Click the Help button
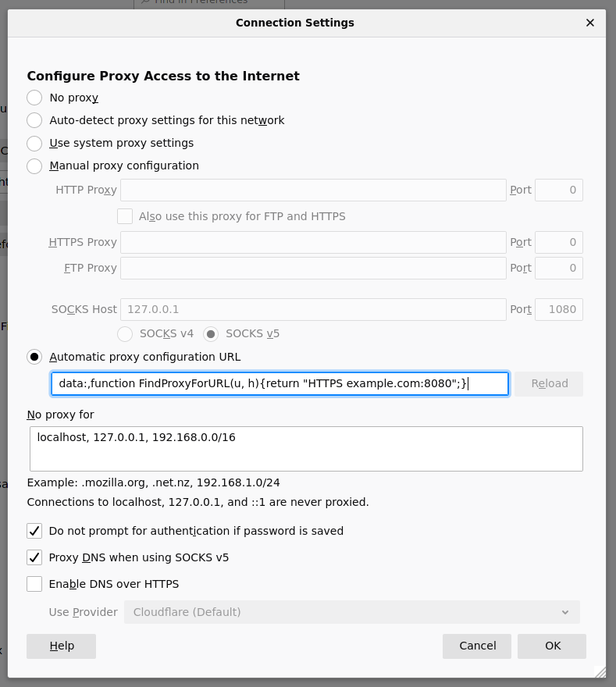This screenshot has width=616, height=687. [61, 646]
